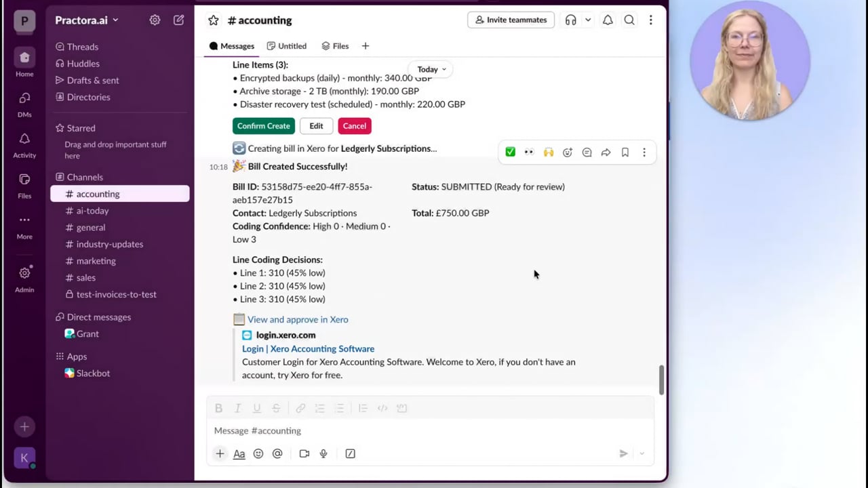Open add reaction emoji picker
The image size is (868, 488).
click(568, 152)
